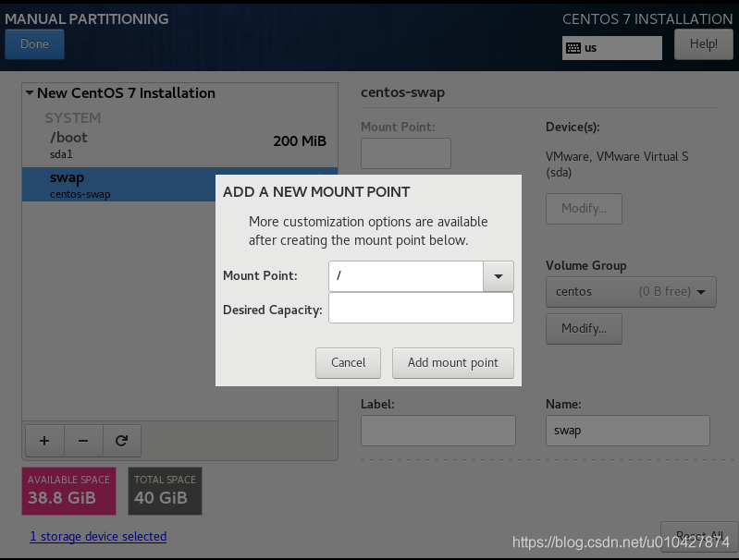Click the Name field containing swap
Screen dimensions: 739x560
pyautogui.click(x=627, y=431)
